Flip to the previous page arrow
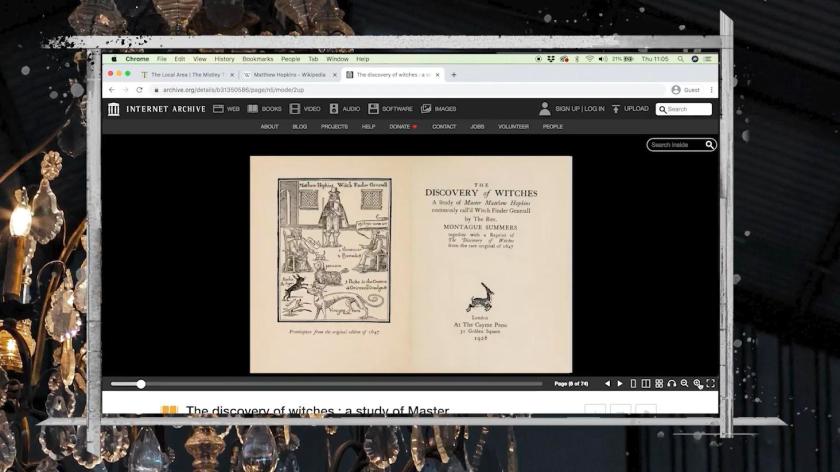 [x=607, y=384]
